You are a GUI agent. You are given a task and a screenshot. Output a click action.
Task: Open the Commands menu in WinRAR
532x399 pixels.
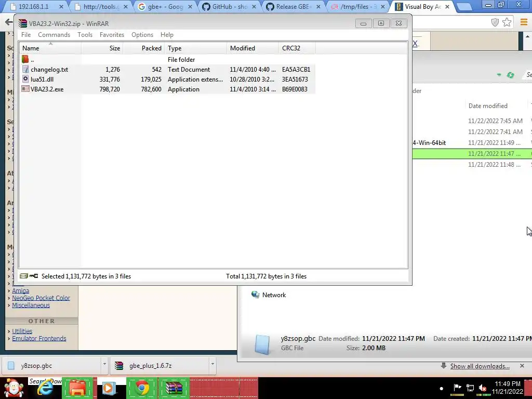(54, 35)
